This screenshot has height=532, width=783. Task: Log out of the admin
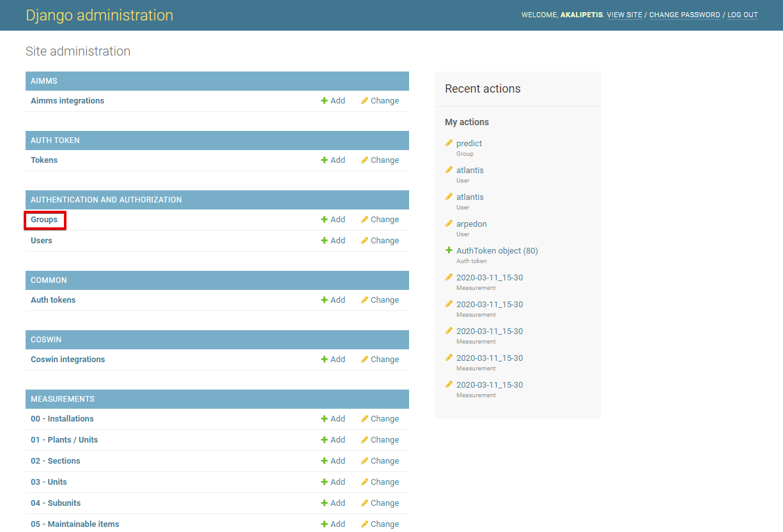click(x=743, y=15)
